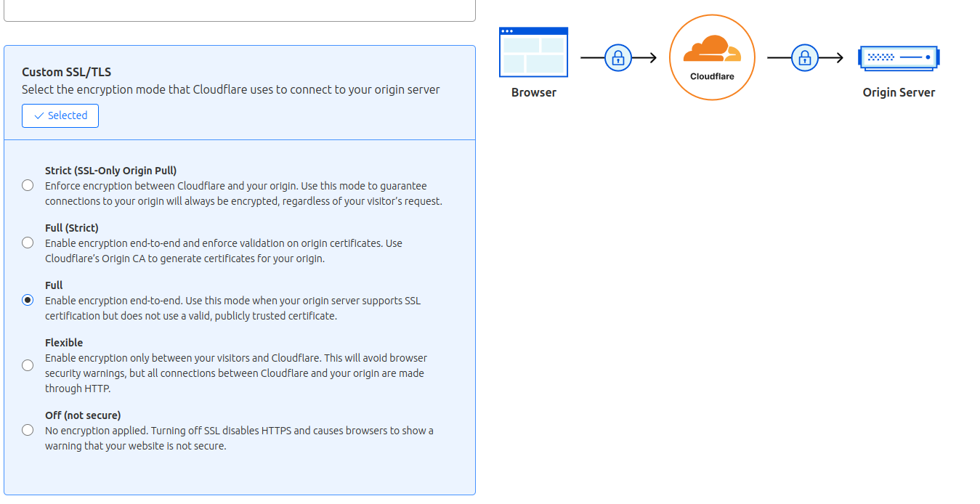The height and width of the screenshot is (504, 980).
Task: Click the description "Enforce encryption between Cloudflare and your origin"
Action: click(x=172, y=186)
